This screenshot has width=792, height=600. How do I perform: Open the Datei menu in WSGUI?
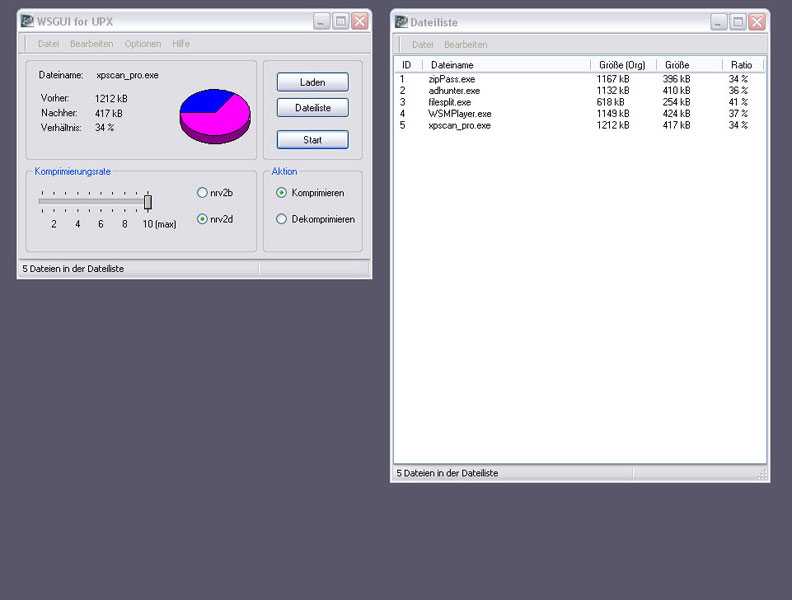coord(48,44)
